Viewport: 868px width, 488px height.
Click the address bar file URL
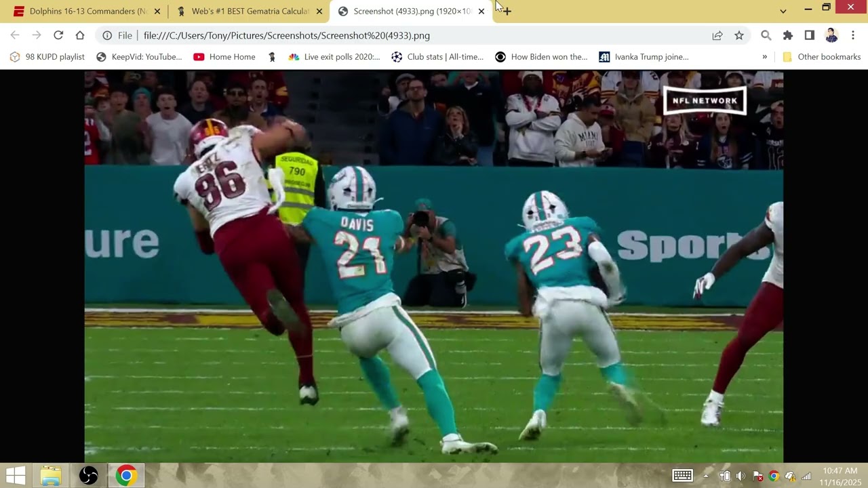coord(287,35)
